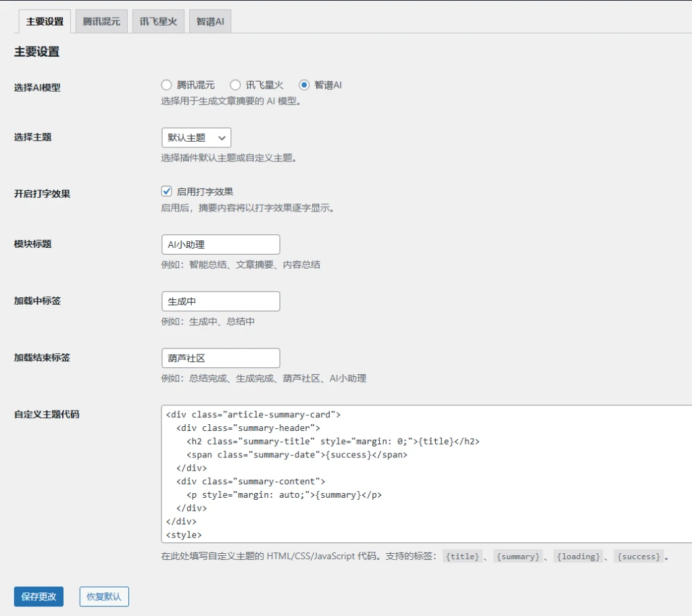The width and height of the screenshot is (692, 616).
Task: Switch to the 主要设置 tab
Action: coord(45,21)
